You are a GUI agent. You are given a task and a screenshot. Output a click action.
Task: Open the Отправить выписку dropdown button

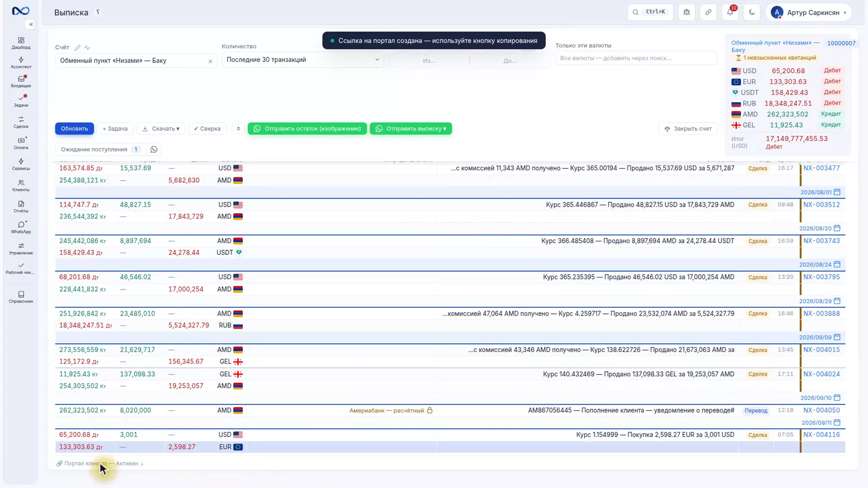(411, 129)
